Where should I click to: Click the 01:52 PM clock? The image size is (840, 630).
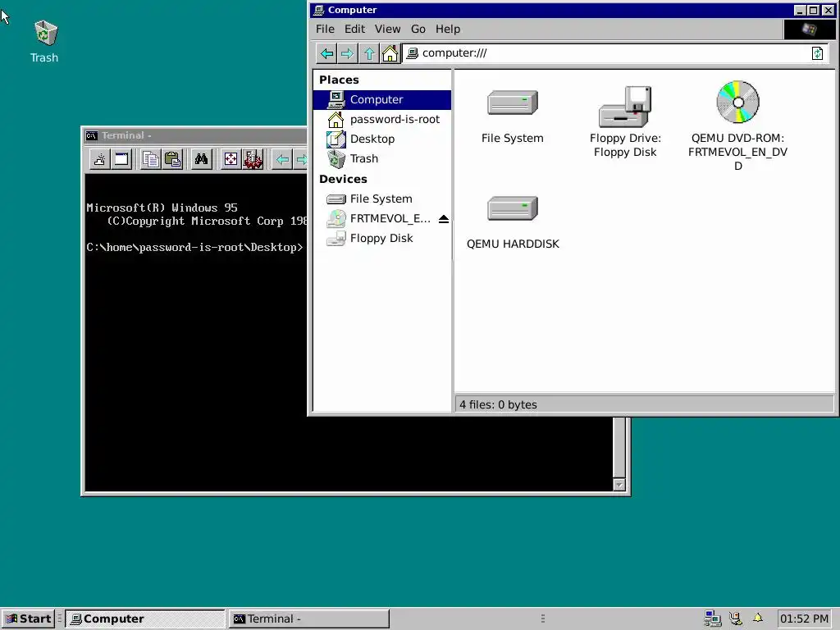pos(804,619)
